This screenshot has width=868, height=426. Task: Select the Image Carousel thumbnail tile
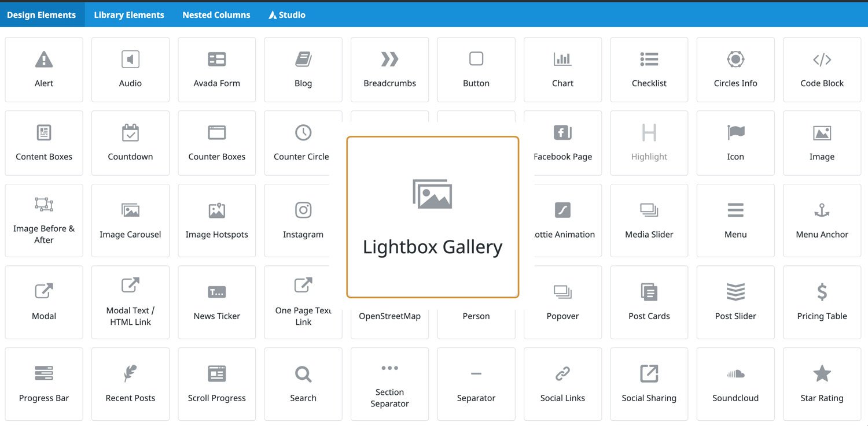tap(130, 220)
